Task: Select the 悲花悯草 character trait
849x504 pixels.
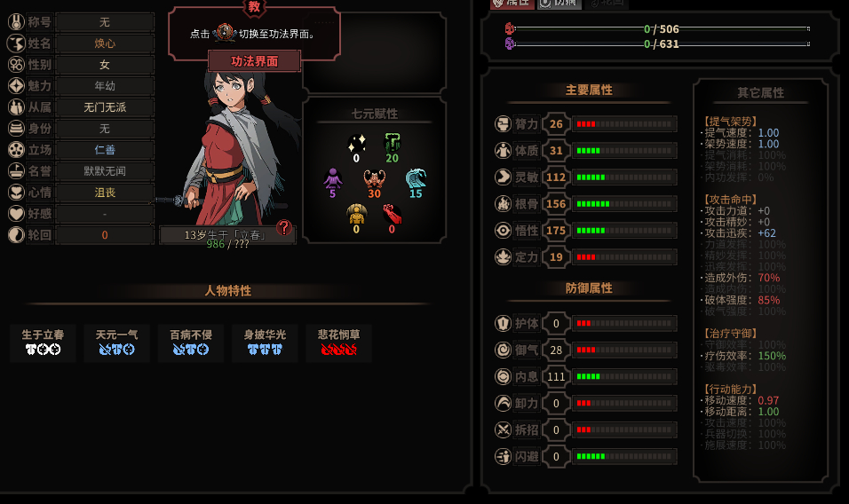Action: (339, 343)
